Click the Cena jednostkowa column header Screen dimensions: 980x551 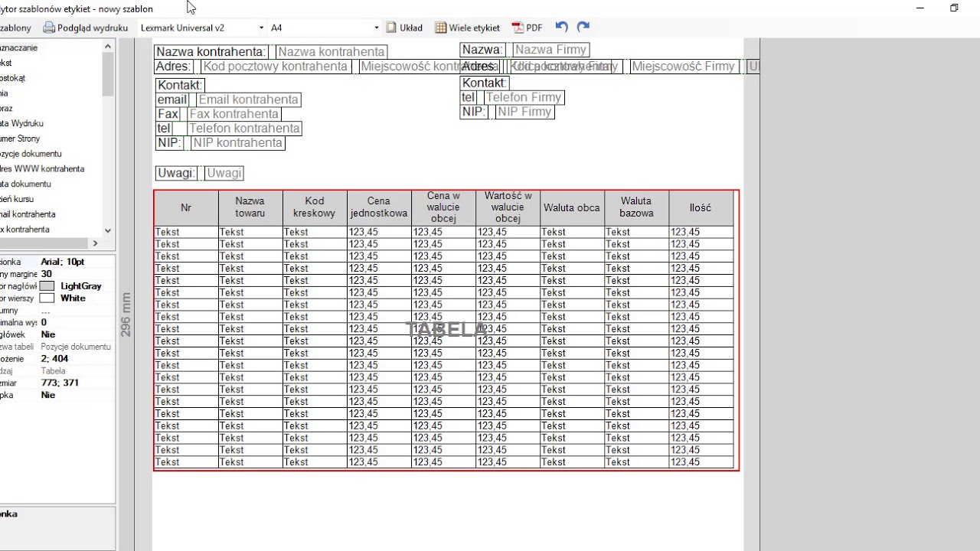(379, 207)
